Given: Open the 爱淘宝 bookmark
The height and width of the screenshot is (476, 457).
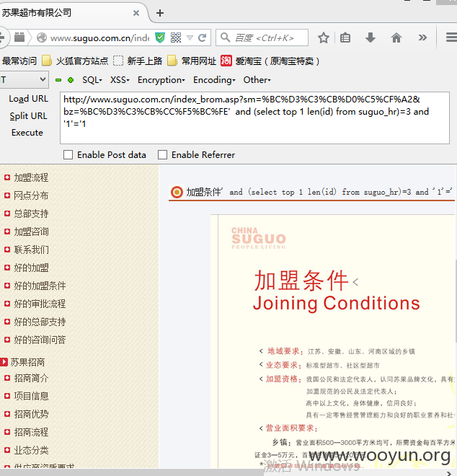Looking at the screenshot, I should 270,61.
